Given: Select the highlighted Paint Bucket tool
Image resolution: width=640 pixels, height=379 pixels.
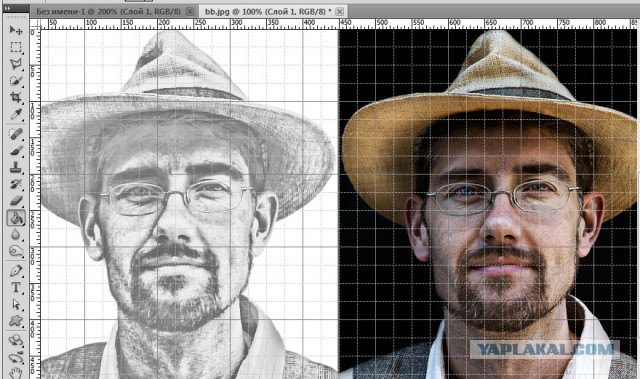Looking at the screenshot, I should click(x=16, y=218).
